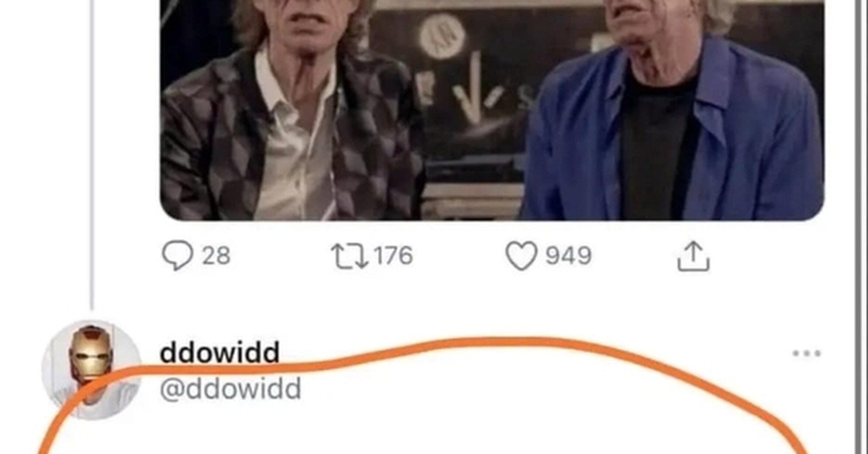View the 28 replies count
This screenshot has width=868, height=454.
216,255
